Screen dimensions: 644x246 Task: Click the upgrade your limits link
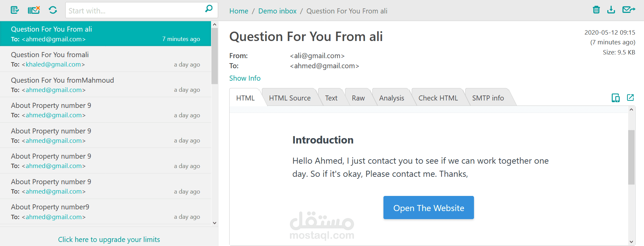pyautogui.click(x=109, y=240)
